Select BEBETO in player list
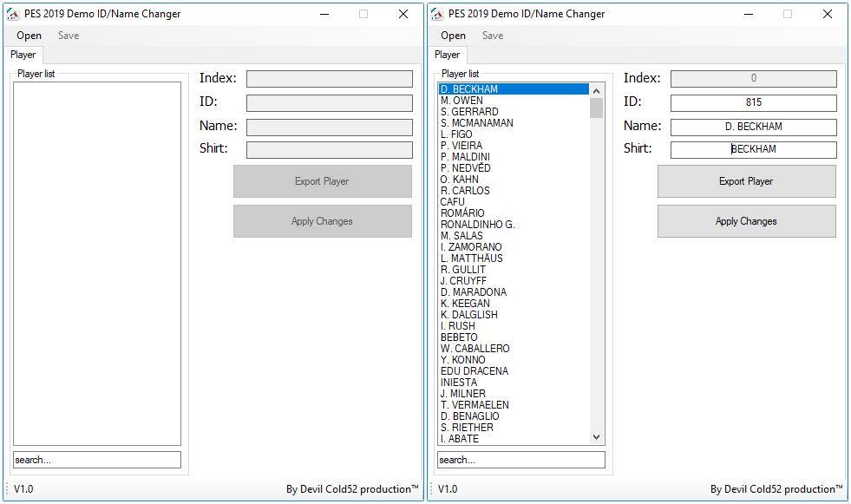The image size is (851, 504). (514, 337)
